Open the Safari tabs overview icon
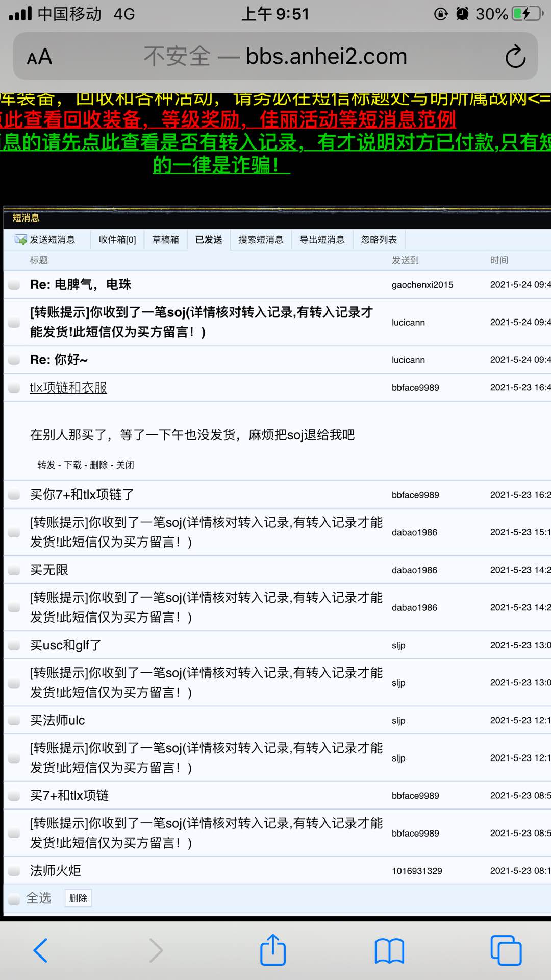Image resolution: width=551 pixels, height=980 pixels. pyautogui.click(x=505, y=950)
